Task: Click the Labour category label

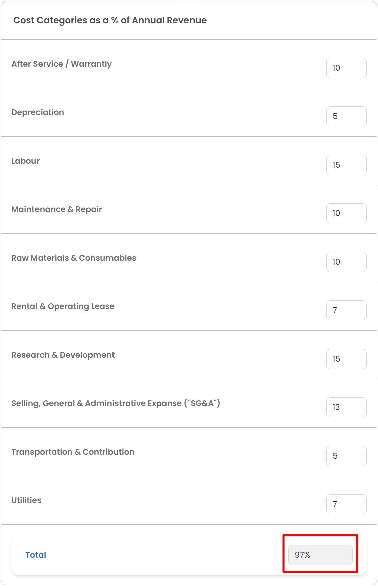Action: (25, 161)
